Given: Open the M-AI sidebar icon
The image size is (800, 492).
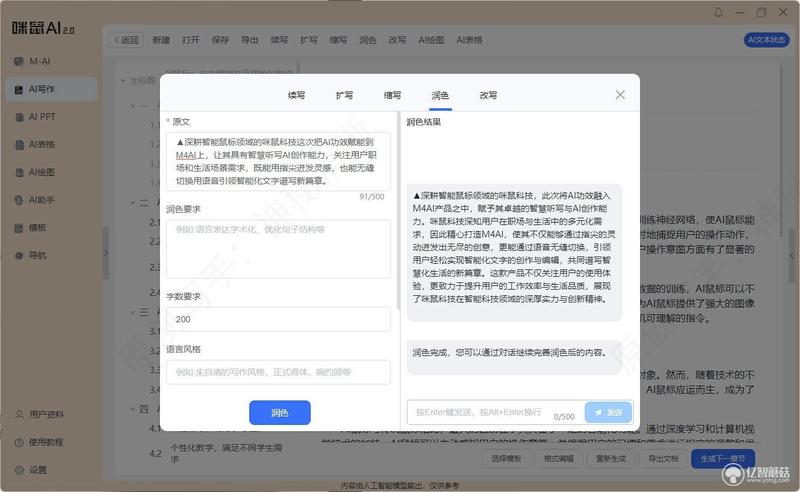Looking at the screenshot, I should tap(19, 62).
